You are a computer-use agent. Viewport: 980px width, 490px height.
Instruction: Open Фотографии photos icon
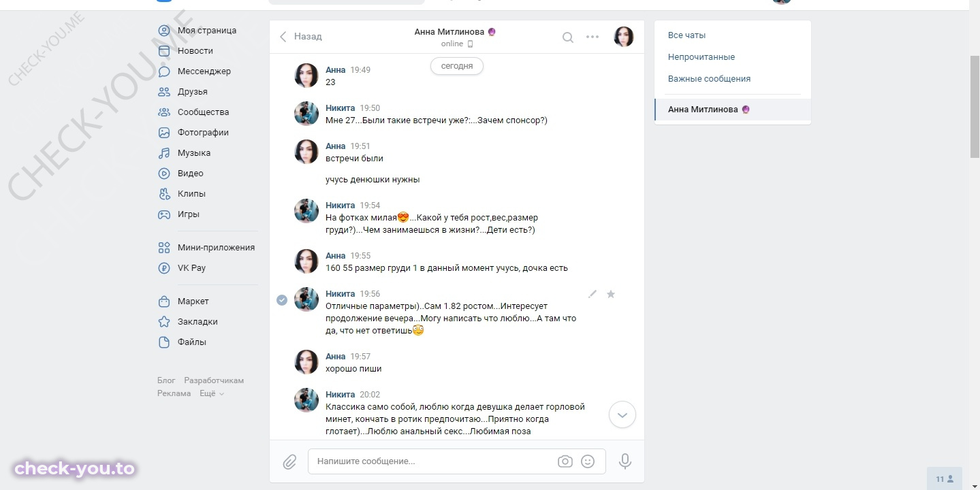[x=164, y=133]
